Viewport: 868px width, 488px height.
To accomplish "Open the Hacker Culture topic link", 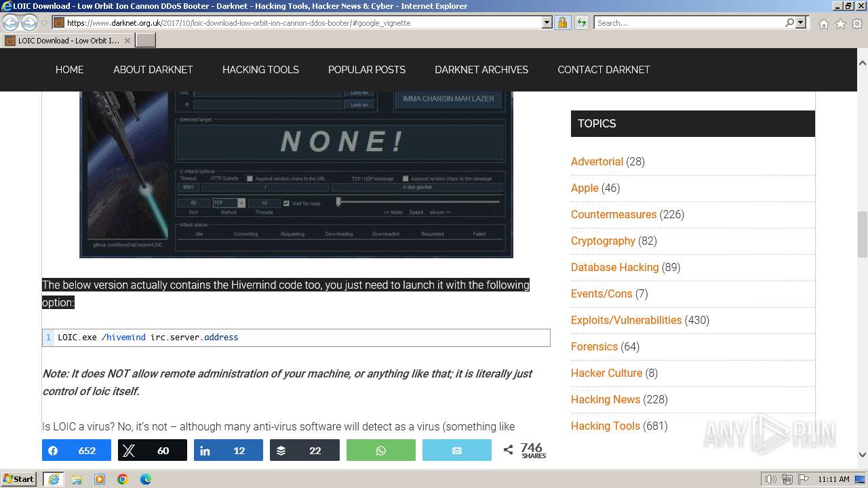I will [606, 373].
